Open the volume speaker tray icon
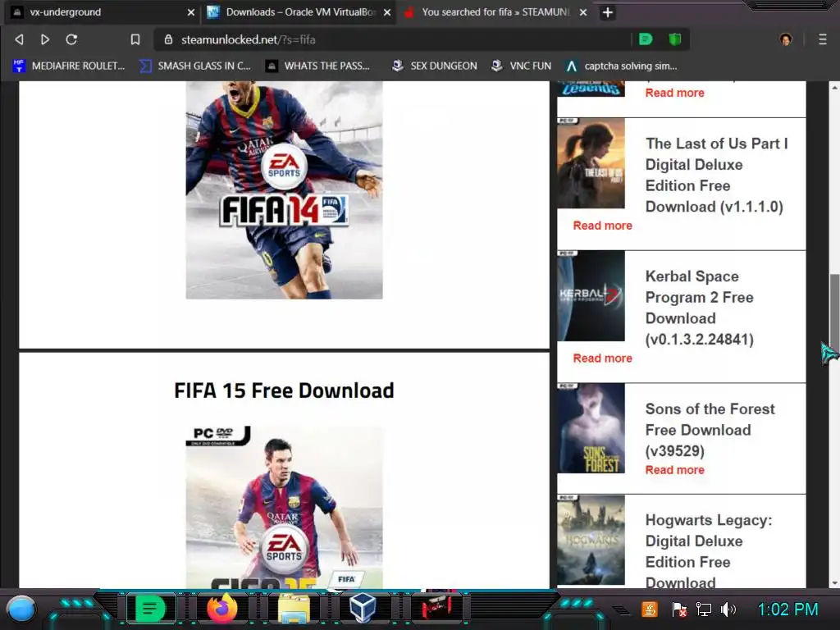The image size is (840, 630). point(728,609)
